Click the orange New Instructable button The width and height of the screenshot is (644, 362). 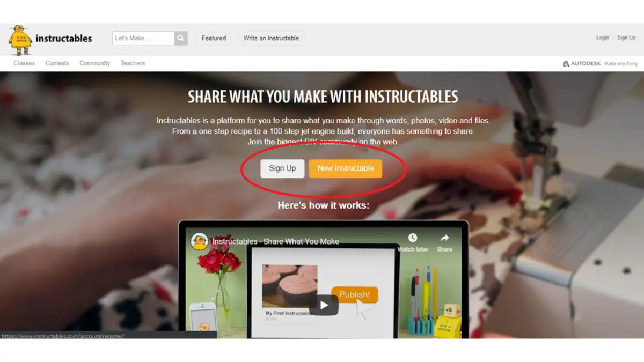click(345, 168)
